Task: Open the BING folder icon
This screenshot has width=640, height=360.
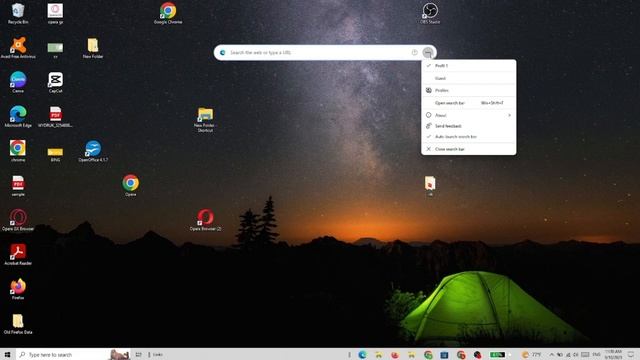Action: tap(55, 154)
